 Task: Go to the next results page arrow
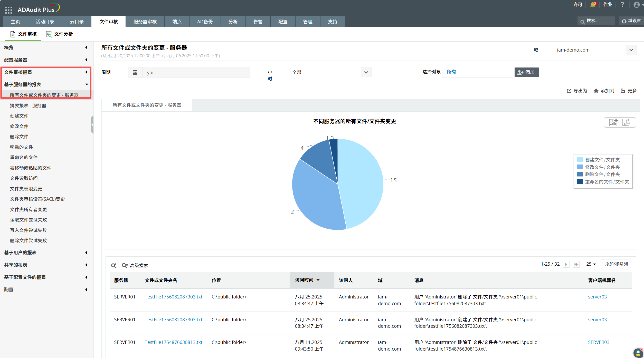point(566,264)
